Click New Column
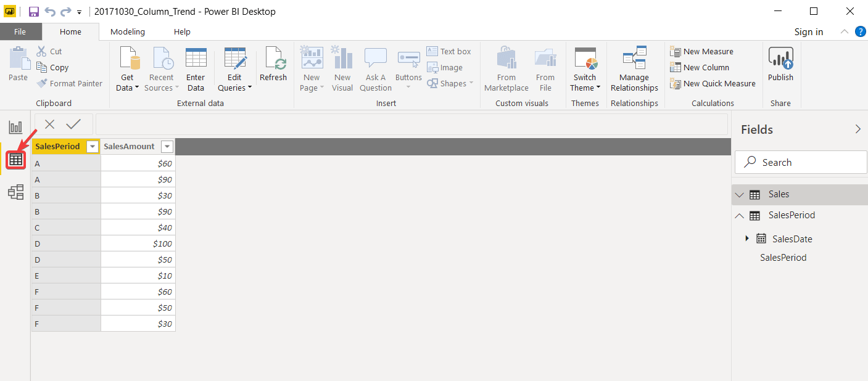This screenshot has width=868, height=381. (700, 67)
